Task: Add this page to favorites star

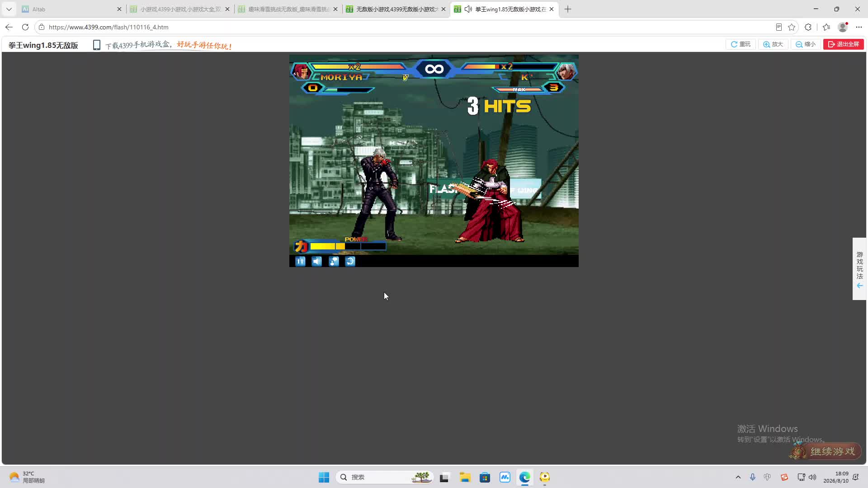Action: click(x=792, y=27)
